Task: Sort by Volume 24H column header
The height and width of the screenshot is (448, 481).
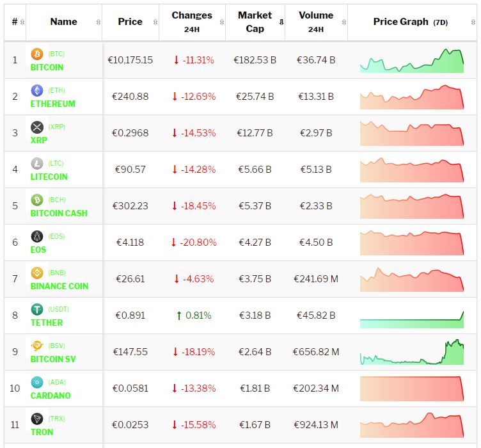Action: tap(315, 22)
